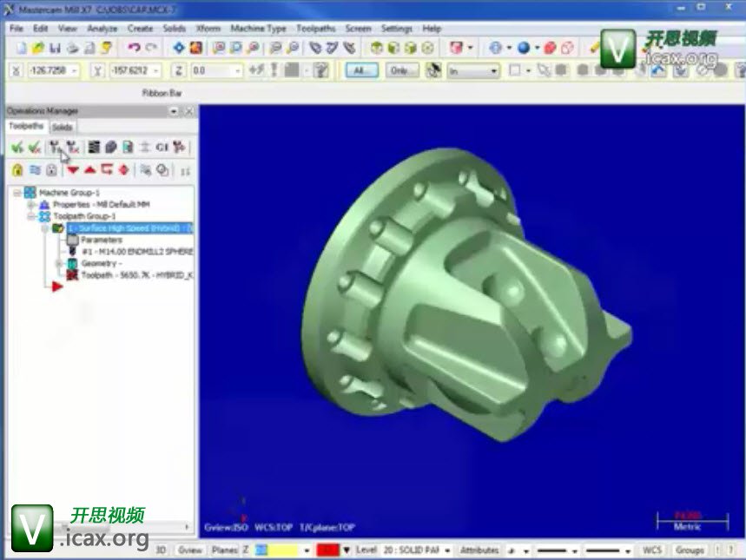
Task: Click the red wireframe cube icon
Action: point(567,48)
